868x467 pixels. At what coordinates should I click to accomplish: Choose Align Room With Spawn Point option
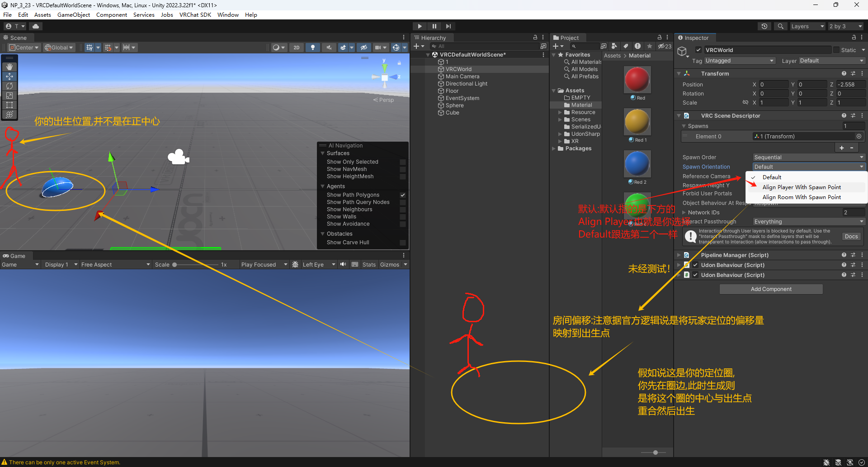802,197
